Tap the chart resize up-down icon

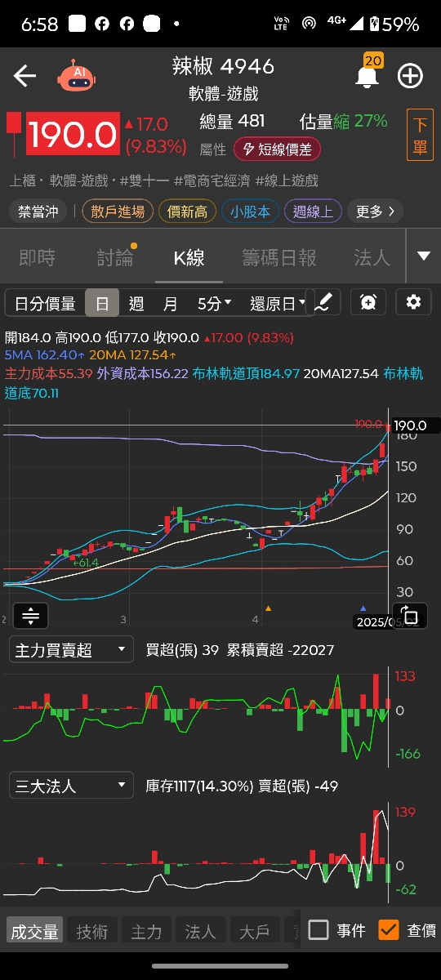click(30, 615)
